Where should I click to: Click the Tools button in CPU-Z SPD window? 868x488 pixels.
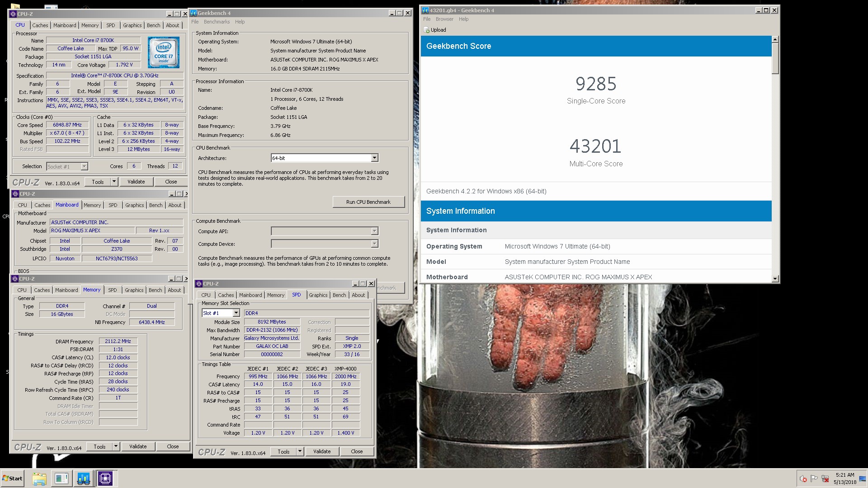(283, 451)
